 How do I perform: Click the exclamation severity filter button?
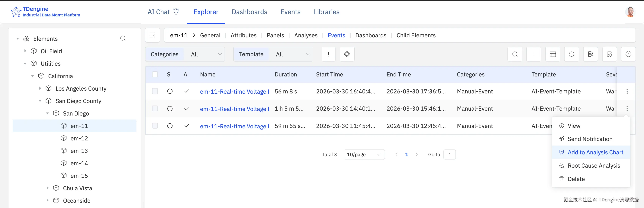(329, 54)
